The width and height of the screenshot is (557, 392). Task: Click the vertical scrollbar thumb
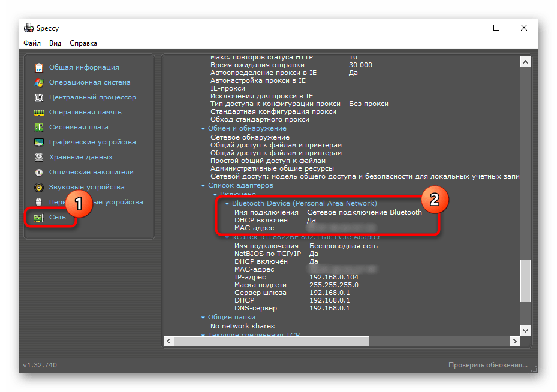tap(525, 281)
